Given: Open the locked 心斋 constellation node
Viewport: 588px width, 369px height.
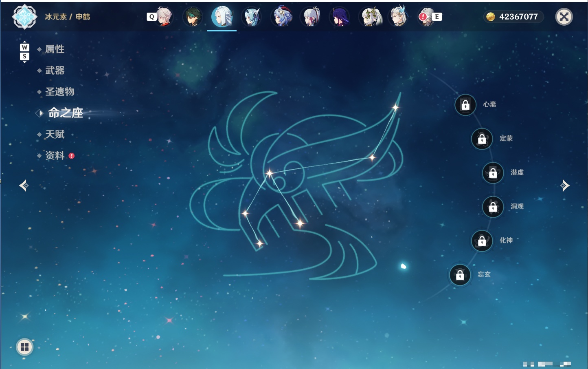Looking at the screenshot, I should [465, 105].
